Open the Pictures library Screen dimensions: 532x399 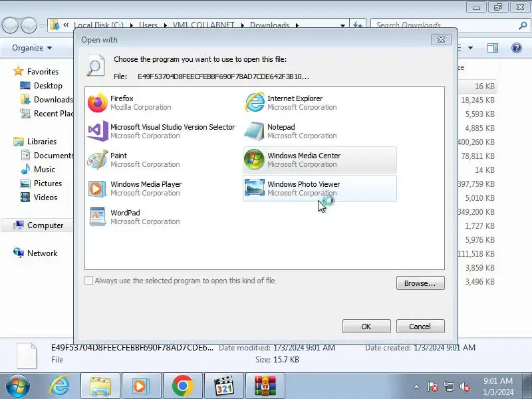41,184
